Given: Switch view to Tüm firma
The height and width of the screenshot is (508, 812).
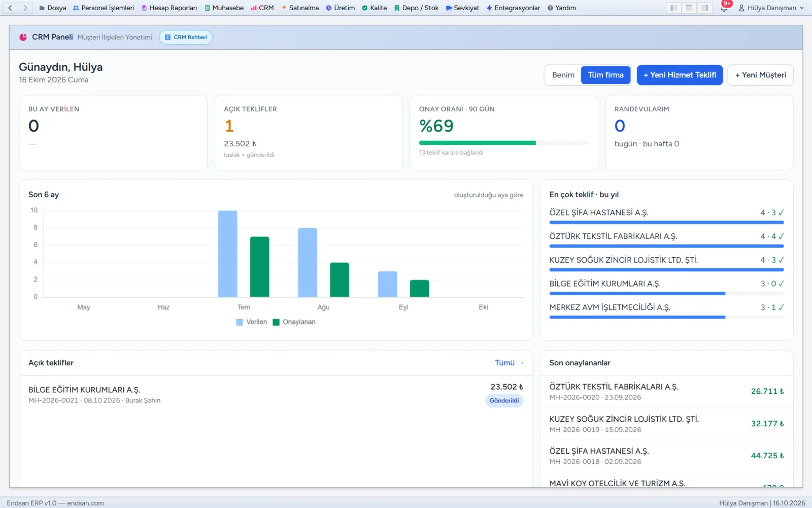Looking at the screenshot, I should pyautogui.click(x=605, y=75).
